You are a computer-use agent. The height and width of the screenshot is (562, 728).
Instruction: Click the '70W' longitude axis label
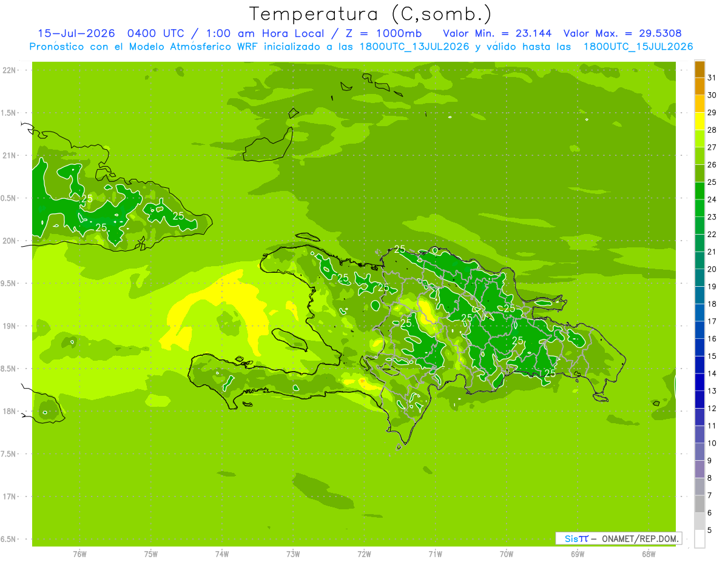(x=507, y=554)
